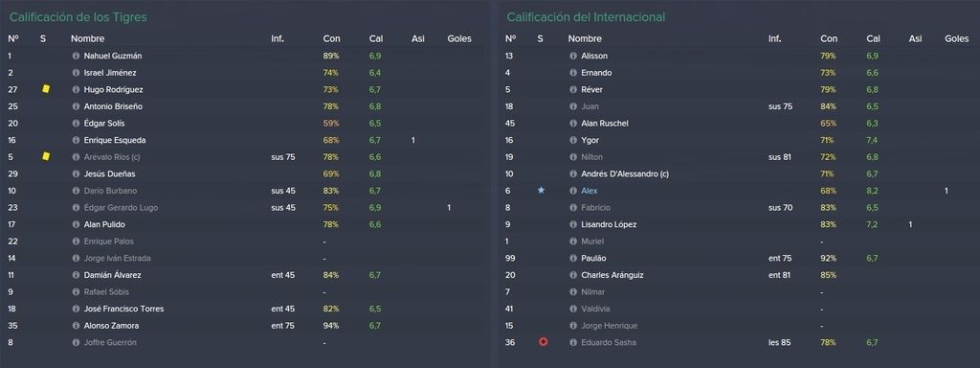Click Nombre header in Internacional table

[585, 38]
